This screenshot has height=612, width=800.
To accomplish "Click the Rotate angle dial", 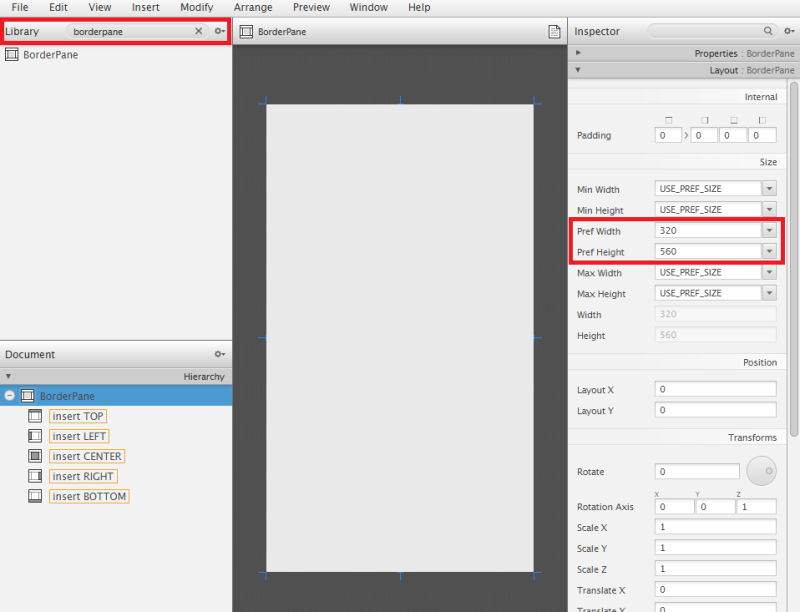I will (761, 471).
